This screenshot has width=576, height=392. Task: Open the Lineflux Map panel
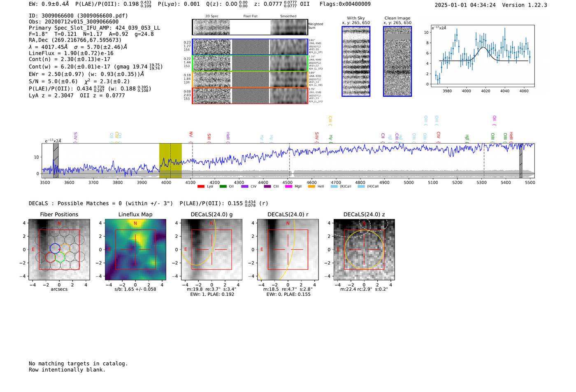coord(135,250)
